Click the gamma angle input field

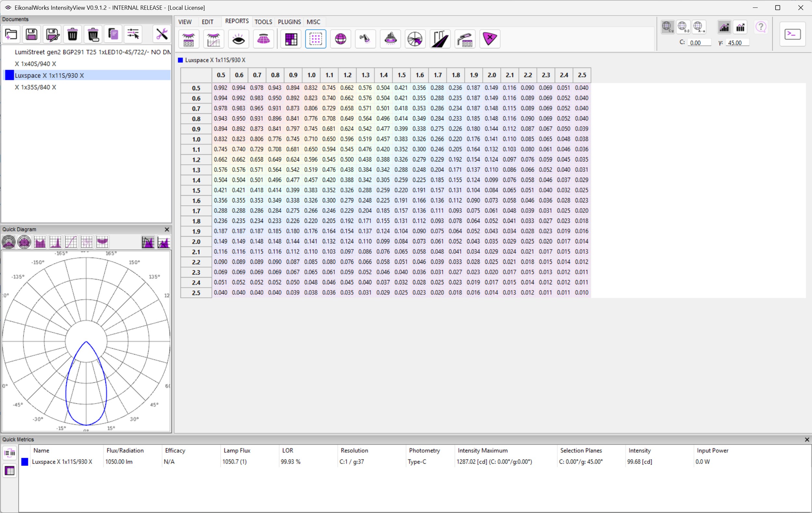[x=738, y=43]
